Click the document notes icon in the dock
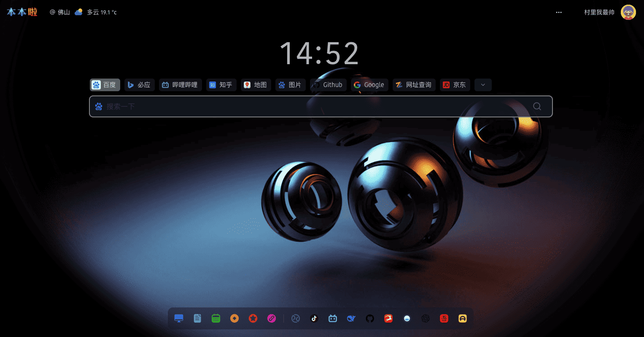 click(x=197, y=318)
